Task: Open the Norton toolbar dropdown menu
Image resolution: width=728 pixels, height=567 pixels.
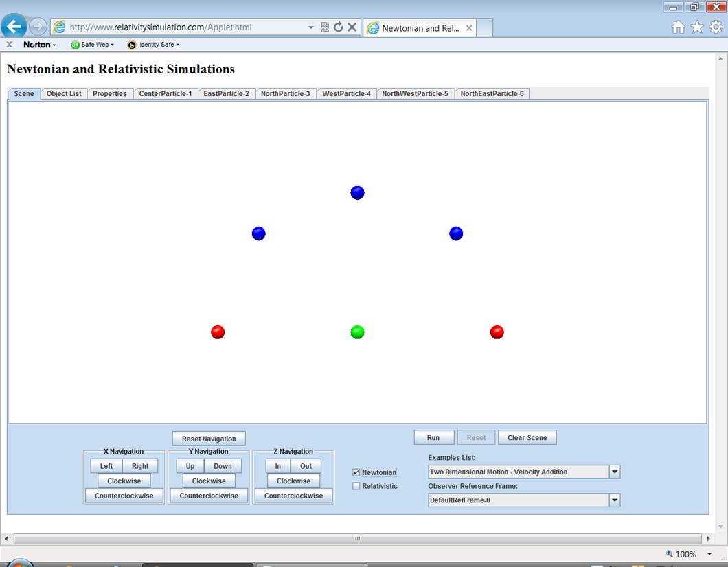Action: (x=40, y=45)
